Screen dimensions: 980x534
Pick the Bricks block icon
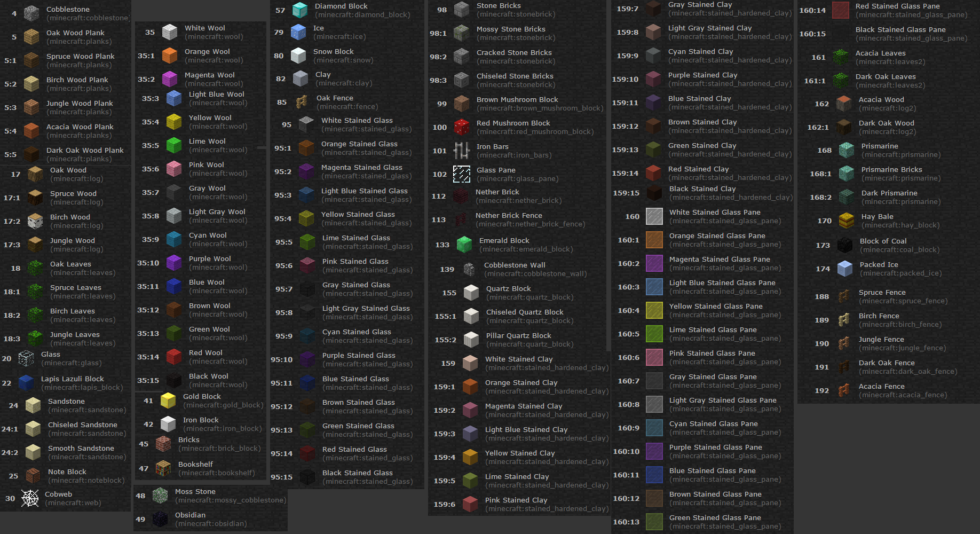point(163,444)
